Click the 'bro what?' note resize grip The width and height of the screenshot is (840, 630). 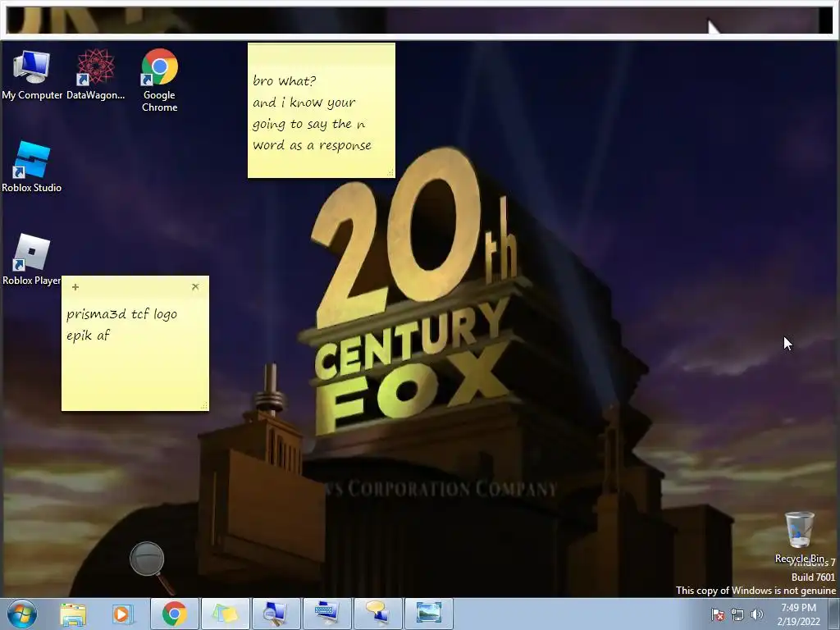[x=391, y=173]
